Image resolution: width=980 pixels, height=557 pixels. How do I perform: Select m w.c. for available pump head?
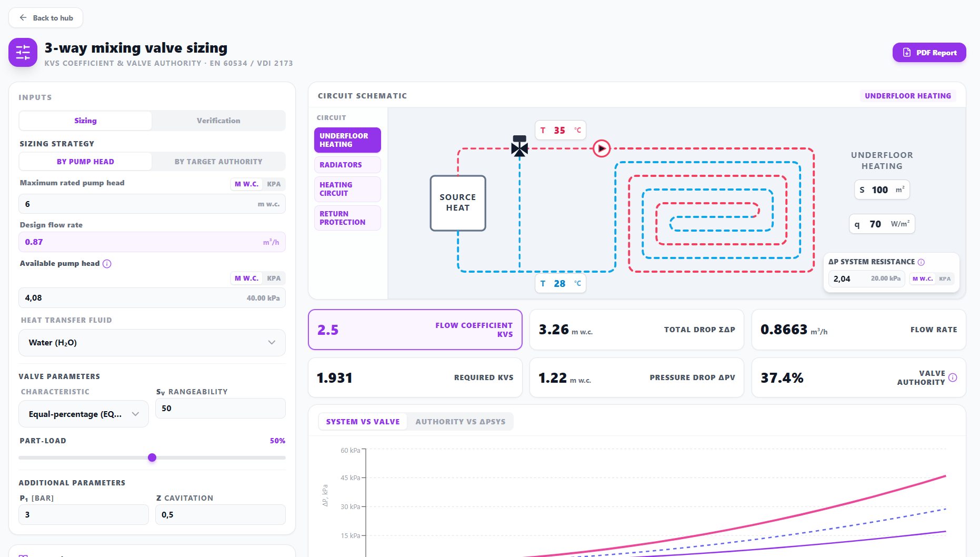(246, 278)
